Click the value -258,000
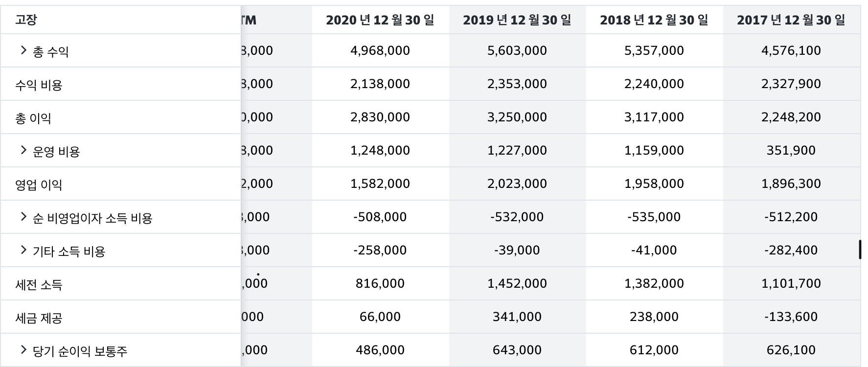Screen dimensions: 868x367 pyautogui.click(x=380, y=250)
